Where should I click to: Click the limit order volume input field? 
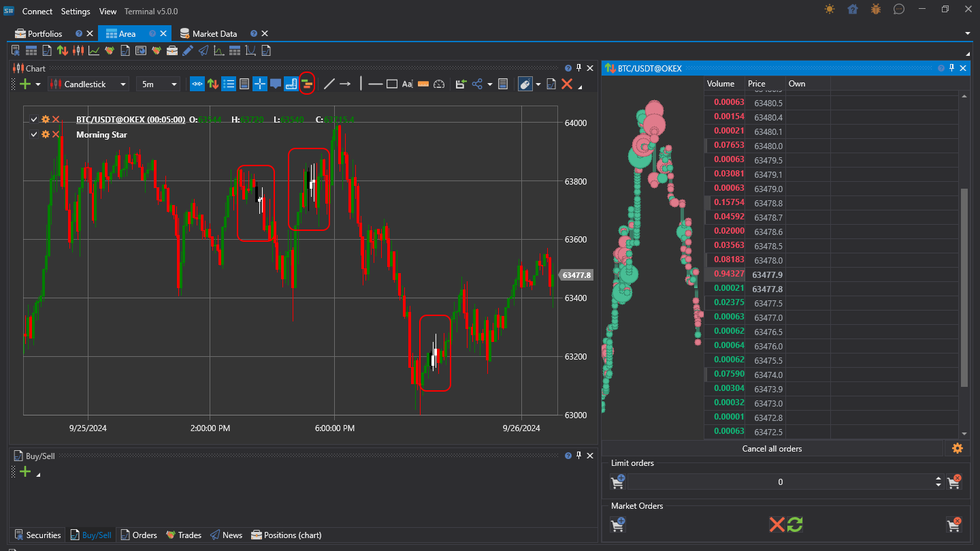[780, 482]
